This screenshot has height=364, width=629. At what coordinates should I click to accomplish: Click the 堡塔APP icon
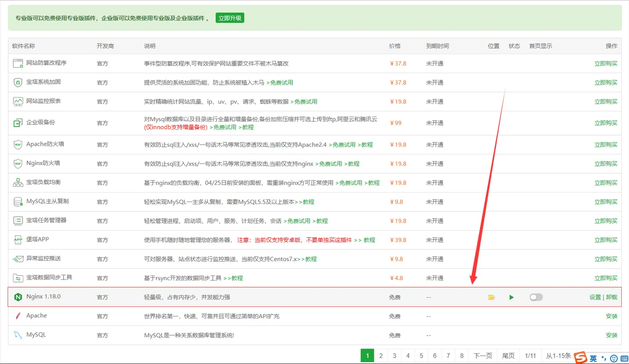tap(18, 240)
